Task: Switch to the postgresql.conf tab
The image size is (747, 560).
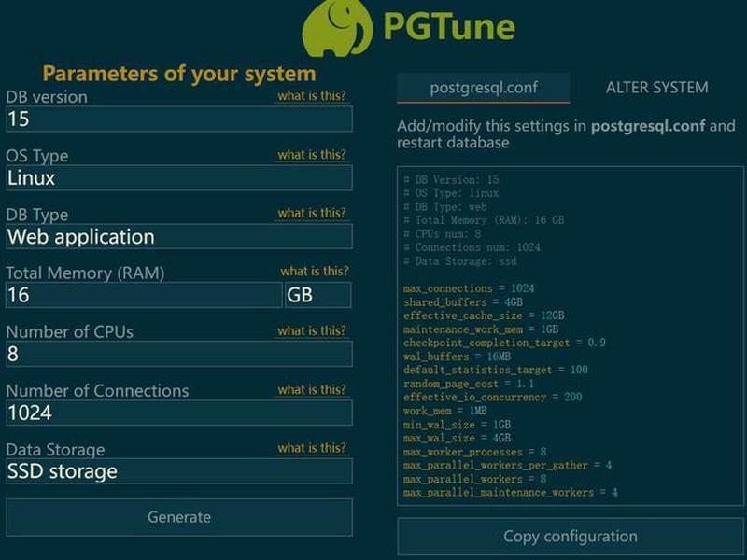Action: [484, 88]
